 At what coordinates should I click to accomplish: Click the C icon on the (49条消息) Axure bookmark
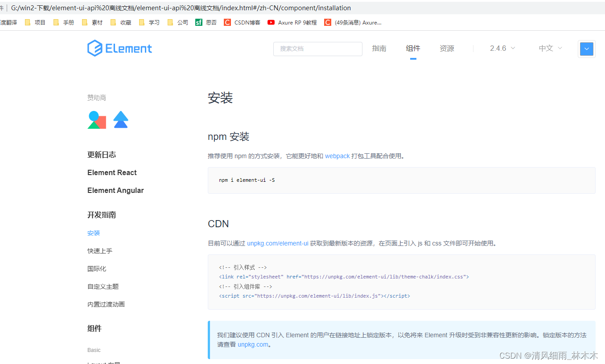point(328,22)
